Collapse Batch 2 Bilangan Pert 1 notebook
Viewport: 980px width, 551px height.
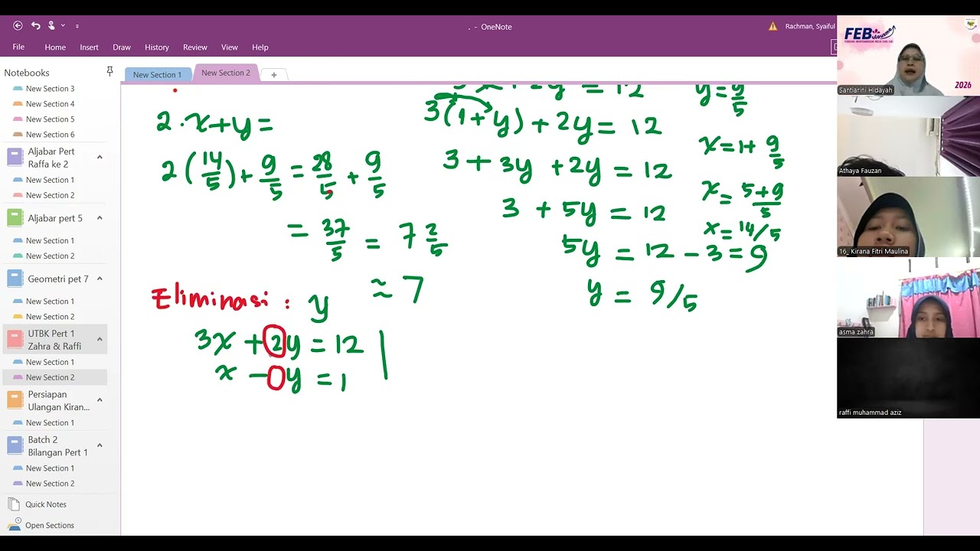tap(100, 445)
